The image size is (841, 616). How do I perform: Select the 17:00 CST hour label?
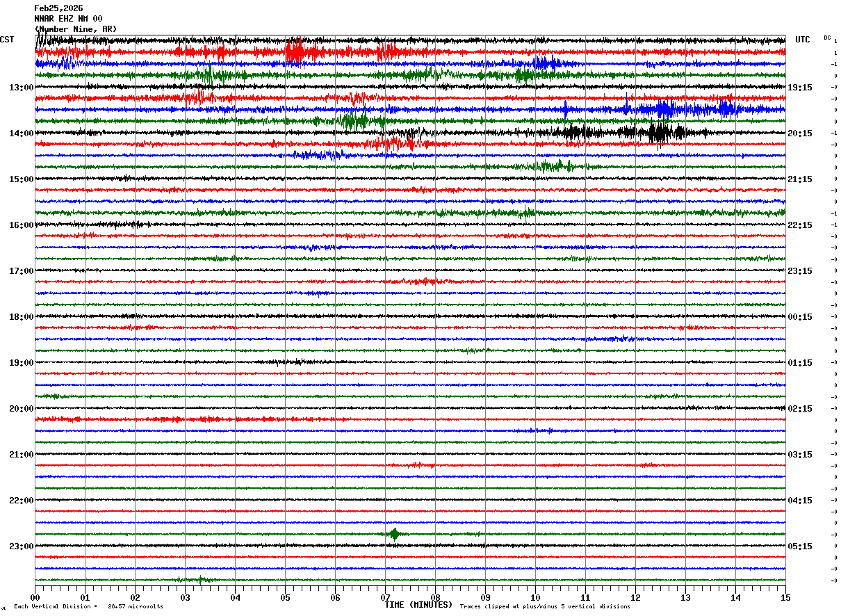coord(22,271)
